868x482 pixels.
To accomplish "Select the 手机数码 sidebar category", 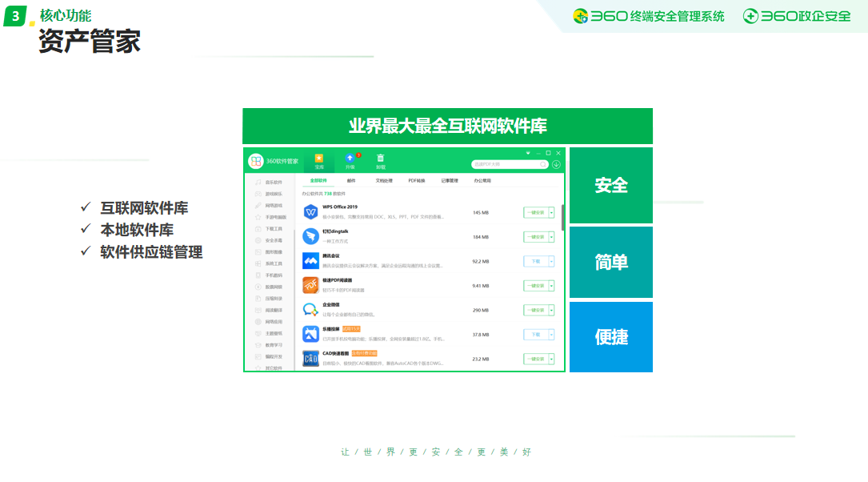I will (270, 275).
